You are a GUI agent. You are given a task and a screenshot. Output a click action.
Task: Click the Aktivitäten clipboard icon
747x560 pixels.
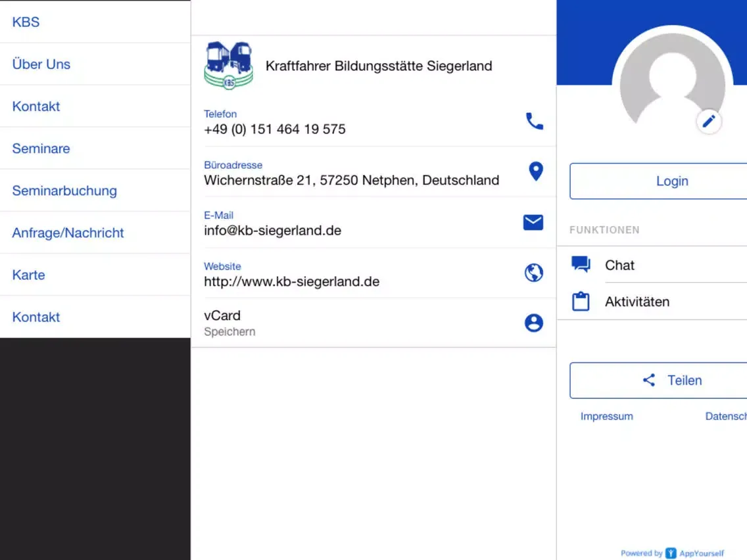click(581, 302)
